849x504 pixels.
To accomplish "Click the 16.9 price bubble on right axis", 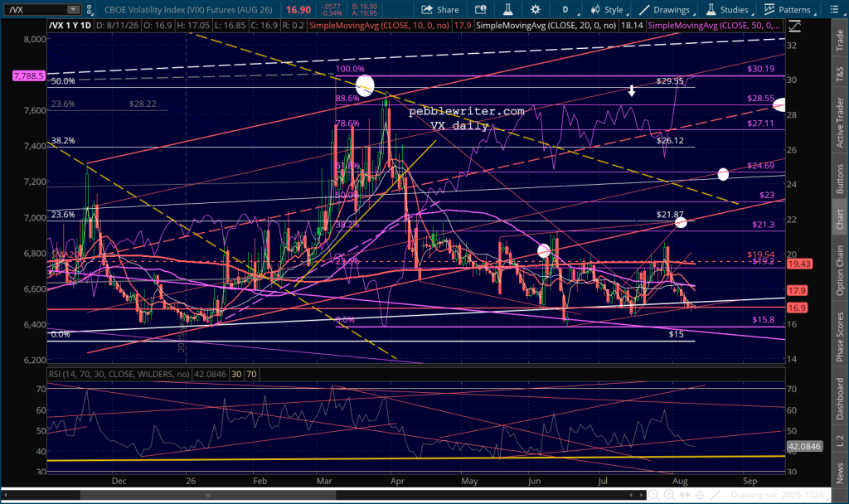I will point(797,308).
